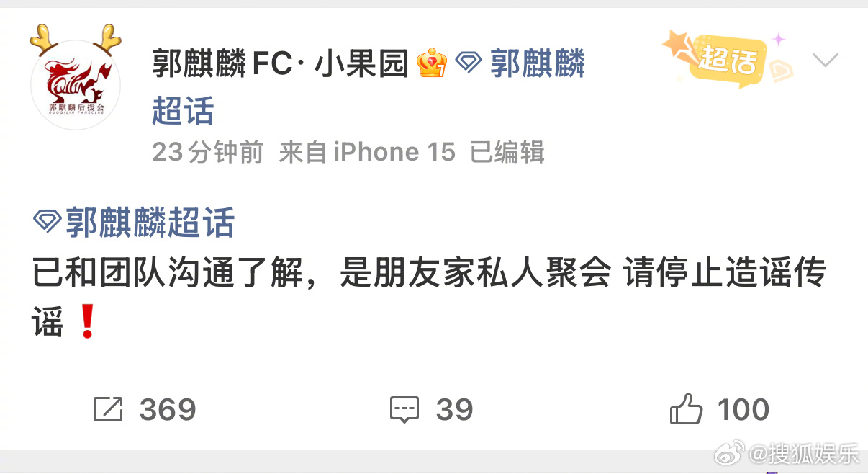Screen dimensions: 868x474
Task: Click the like count 100
Action: click(743, 410)
